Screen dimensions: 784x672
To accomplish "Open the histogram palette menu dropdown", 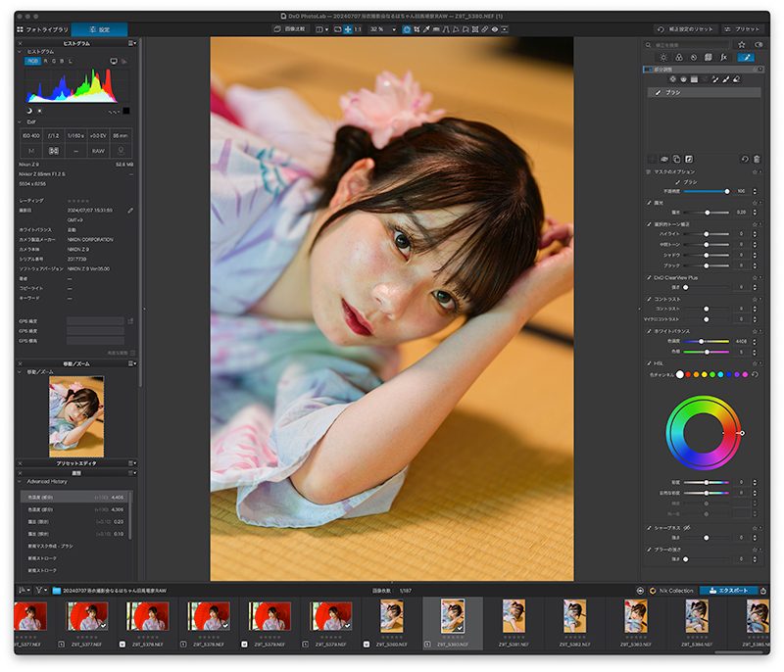I will 132,43.
